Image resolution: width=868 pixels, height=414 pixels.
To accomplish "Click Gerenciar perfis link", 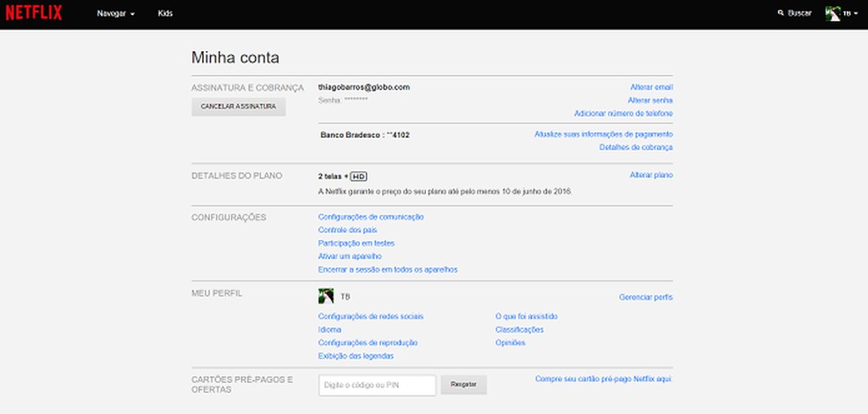I will coord(646,297).
